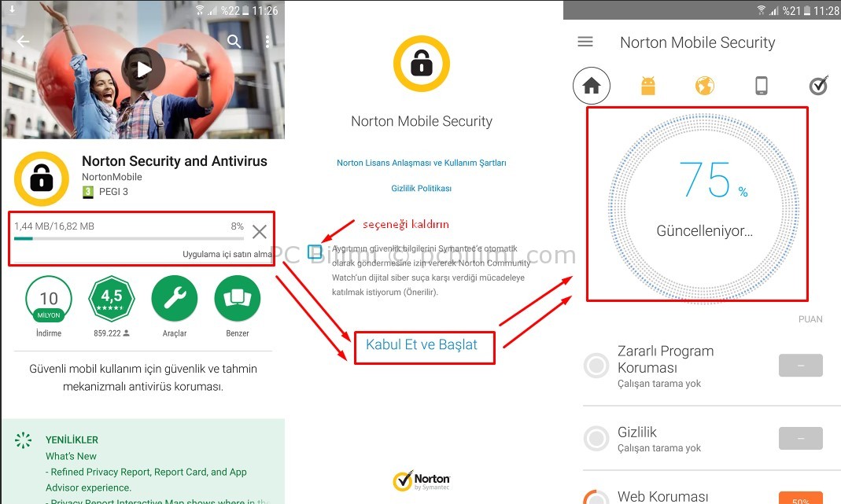Uncheck the Norton Community Watch checkbox
The width and height of the screenshot is (841, 504).
pyautogui.click(x=315, y=252)
